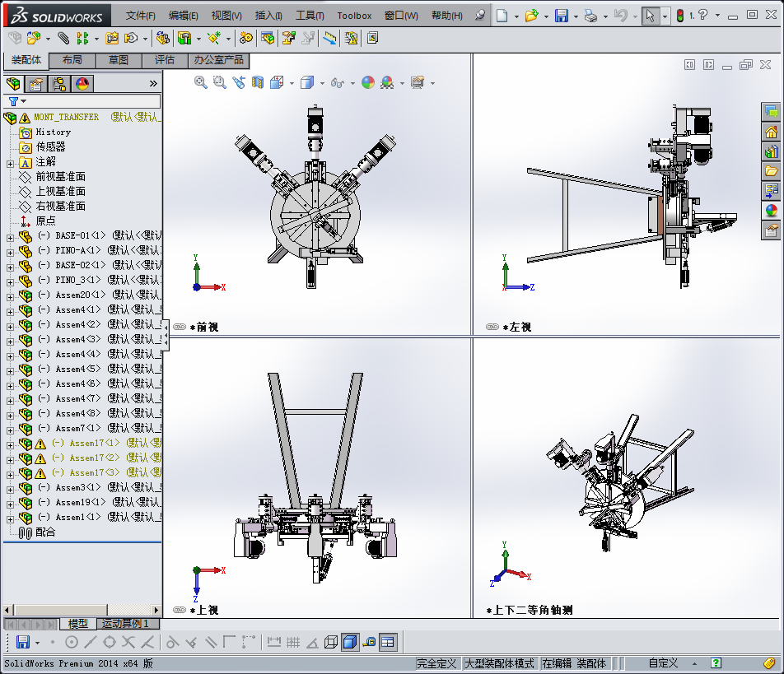This screenshot has height=674, width=784.
Task: Click the 自定义 units button in status bar
Action: 663,663
